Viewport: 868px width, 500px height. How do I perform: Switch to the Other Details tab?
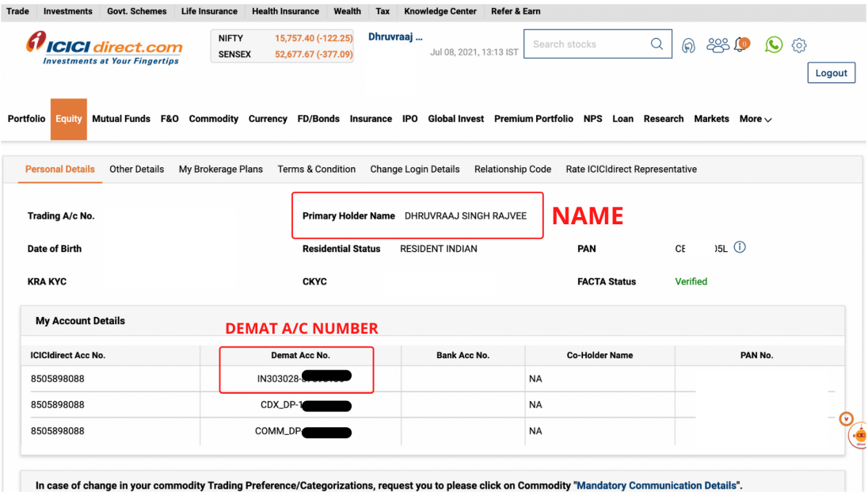pyautogui.click(x=136, y=169)
